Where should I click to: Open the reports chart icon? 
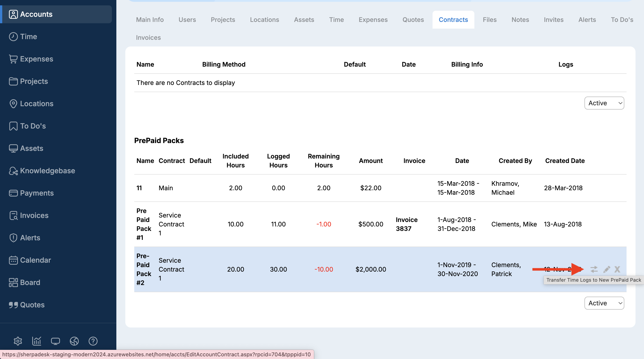(36, 341)
